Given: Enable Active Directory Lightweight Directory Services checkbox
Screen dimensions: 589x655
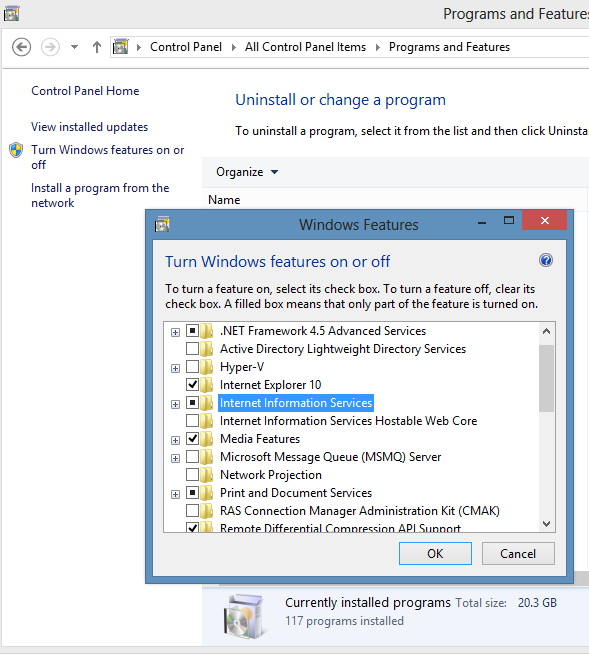Looking at the screenshot, I should (x=192, y=349).
